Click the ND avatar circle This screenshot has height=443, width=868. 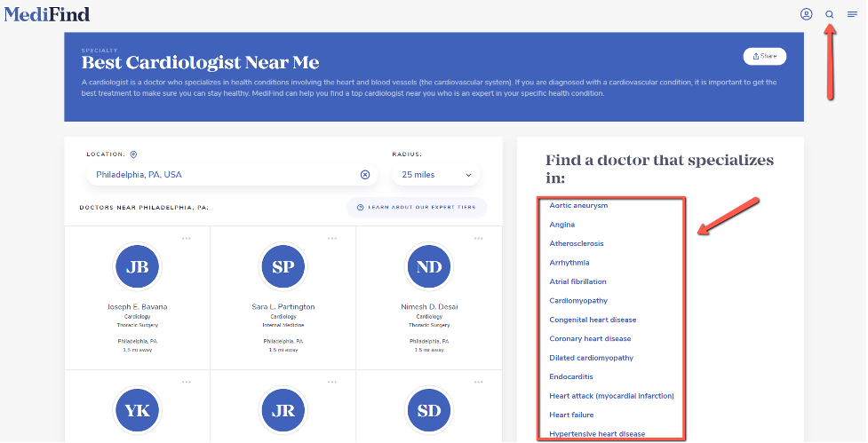[429, 266]
